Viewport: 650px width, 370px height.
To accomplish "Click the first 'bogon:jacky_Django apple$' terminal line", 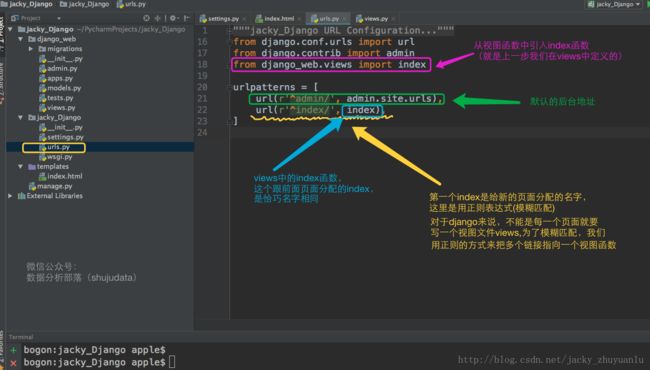I will pyautogui.click(x=95, y=350).
